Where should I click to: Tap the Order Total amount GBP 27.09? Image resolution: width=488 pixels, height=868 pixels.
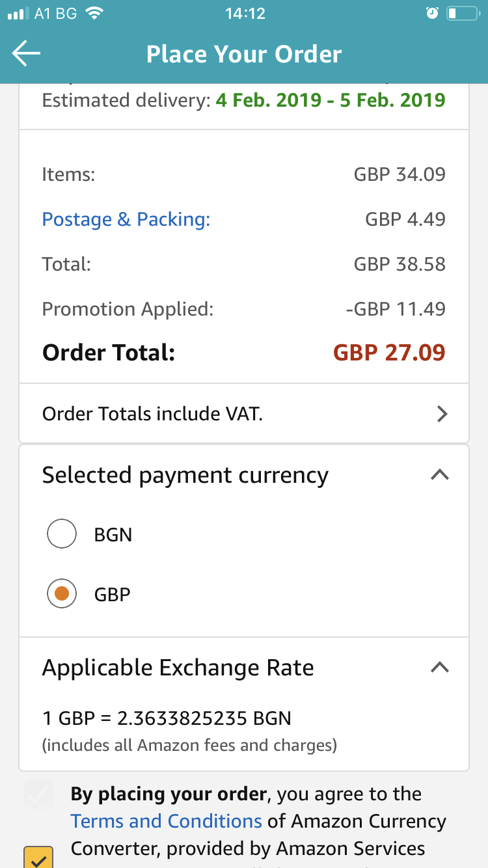tap(389, 353)
